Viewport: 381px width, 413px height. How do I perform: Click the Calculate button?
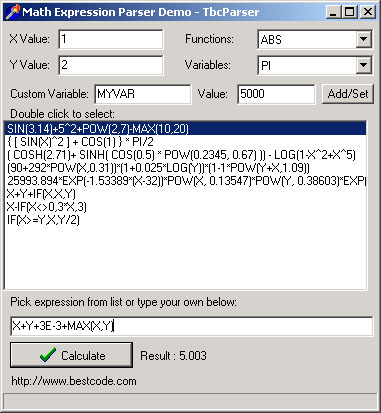(x=71, y=355)
